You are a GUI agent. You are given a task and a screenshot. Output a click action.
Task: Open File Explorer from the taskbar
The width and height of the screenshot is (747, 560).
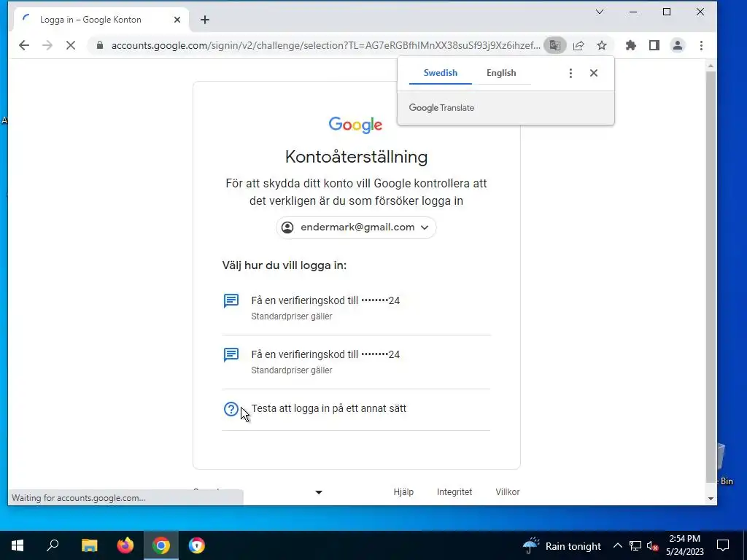[89, 545]
